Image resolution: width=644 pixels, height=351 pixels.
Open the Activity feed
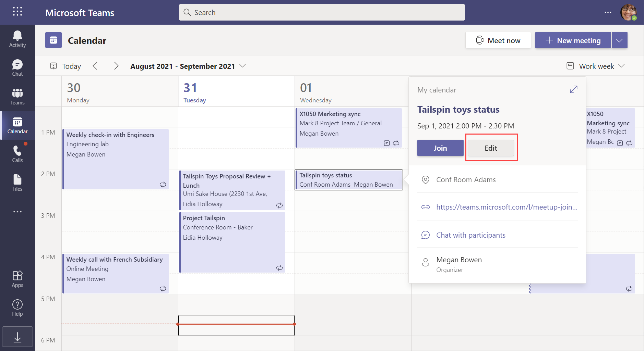[x=17, y=39]
